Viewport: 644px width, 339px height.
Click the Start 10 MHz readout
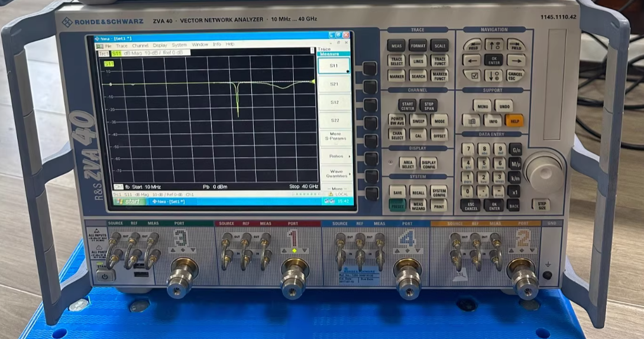point(146,186)
